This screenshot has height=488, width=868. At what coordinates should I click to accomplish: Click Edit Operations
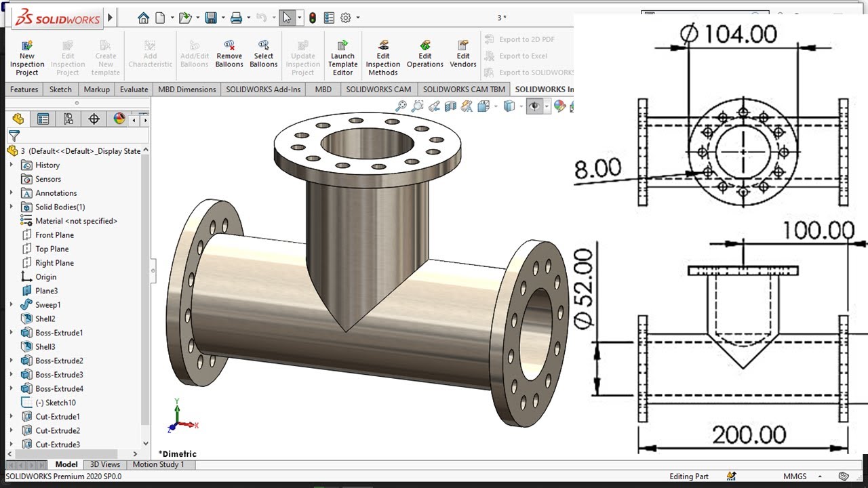425,54
